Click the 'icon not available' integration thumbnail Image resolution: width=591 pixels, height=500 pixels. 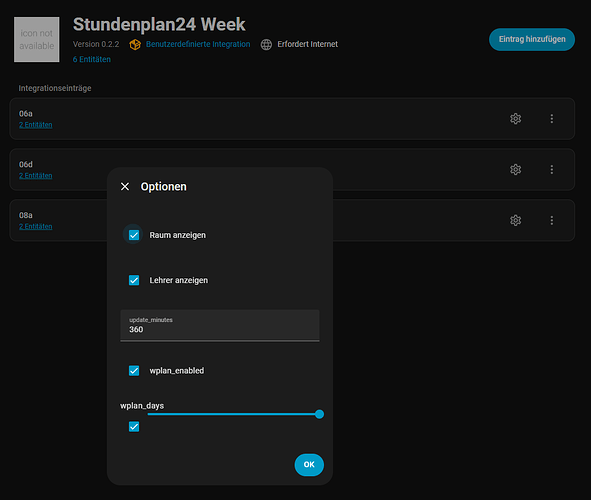point(37,40)
